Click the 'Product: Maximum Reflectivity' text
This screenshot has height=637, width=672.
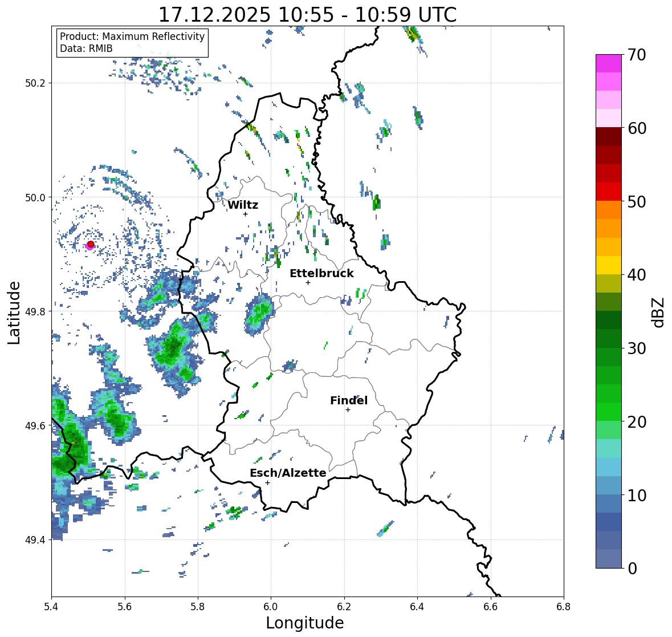[x=132, y=36]
